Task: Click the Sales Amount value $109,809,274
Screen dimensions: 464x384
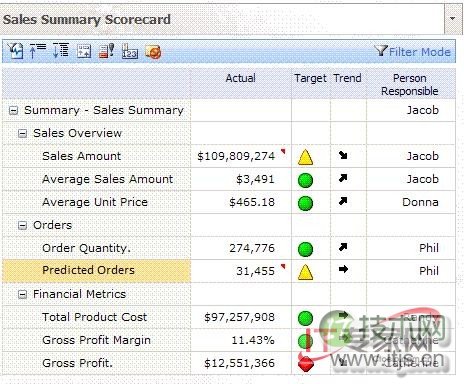Action: [236, 156]
